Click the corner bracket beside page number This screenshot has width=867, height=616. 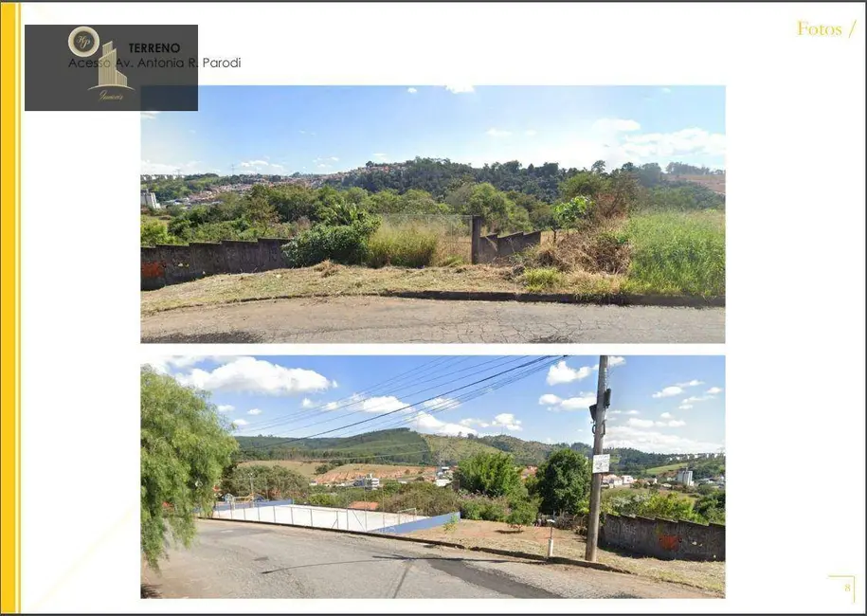(x=841, y=589)
